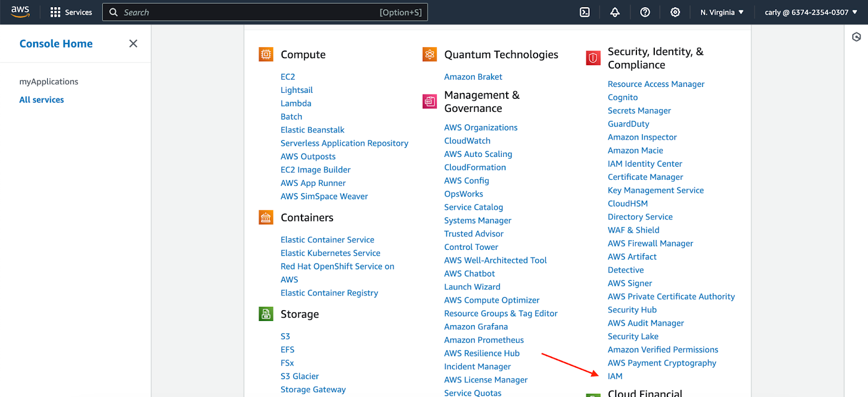Open CloudWatch link
The width and height of the screenshot is (868, 397).
[x=467, y=141]
